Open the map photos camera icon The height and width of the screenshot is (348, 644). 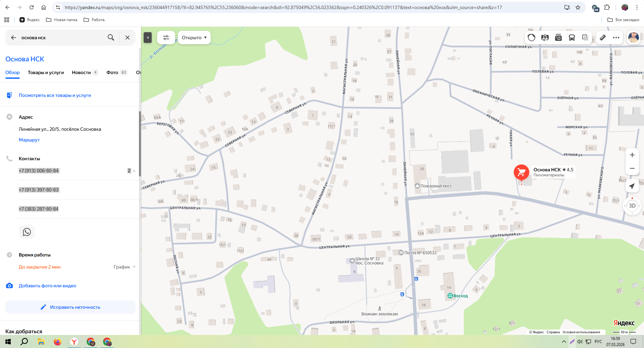click(558, 38)
